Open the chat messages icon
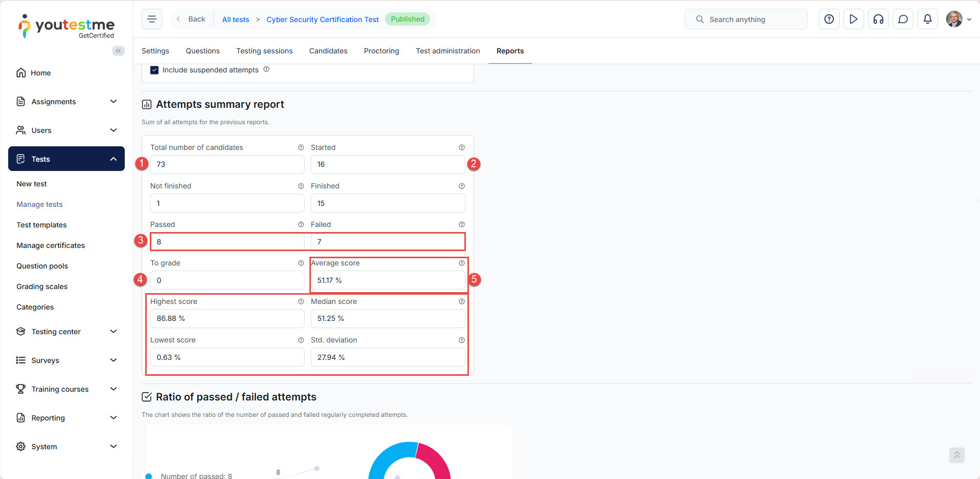Image resolution: width=980 pixels, height=479 pixels. coord(903,19)
